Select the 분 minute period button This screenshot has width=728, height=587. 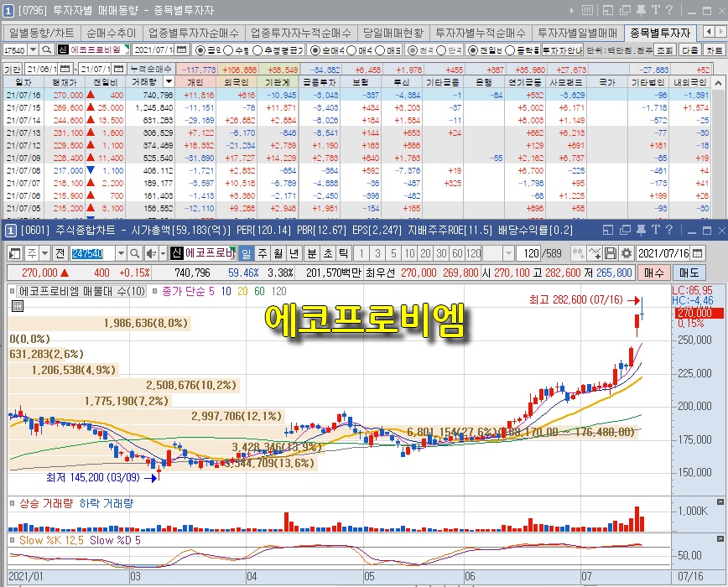point(312,253)
